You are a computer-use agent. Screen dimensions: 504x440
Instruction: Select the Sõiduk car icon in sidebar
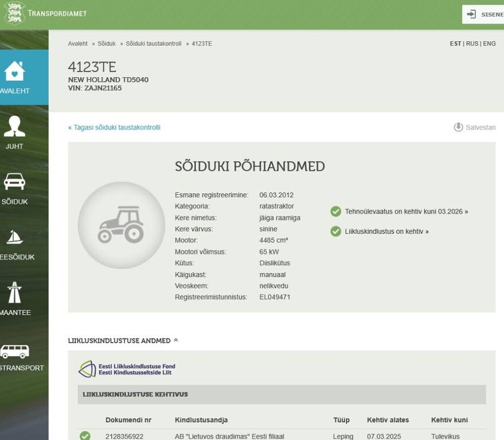14,182
